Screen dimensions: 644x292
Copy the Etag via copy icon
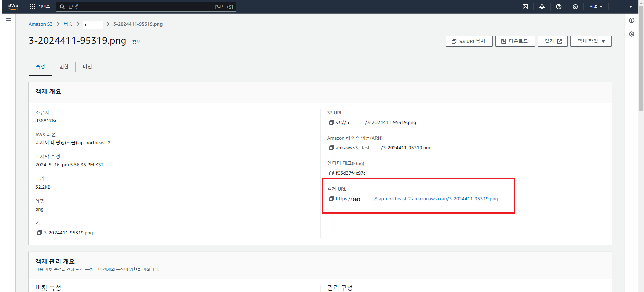pyautogui.click(x=332, y=173)
